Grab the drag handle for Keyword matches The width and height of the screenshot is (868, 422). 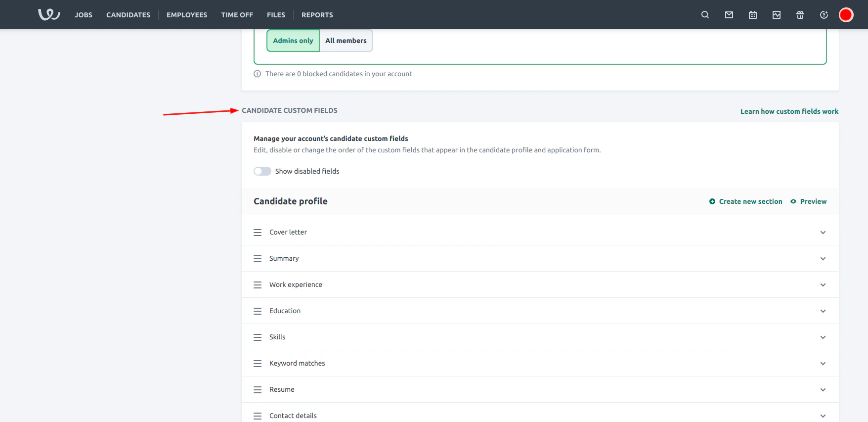click(258, 364)
